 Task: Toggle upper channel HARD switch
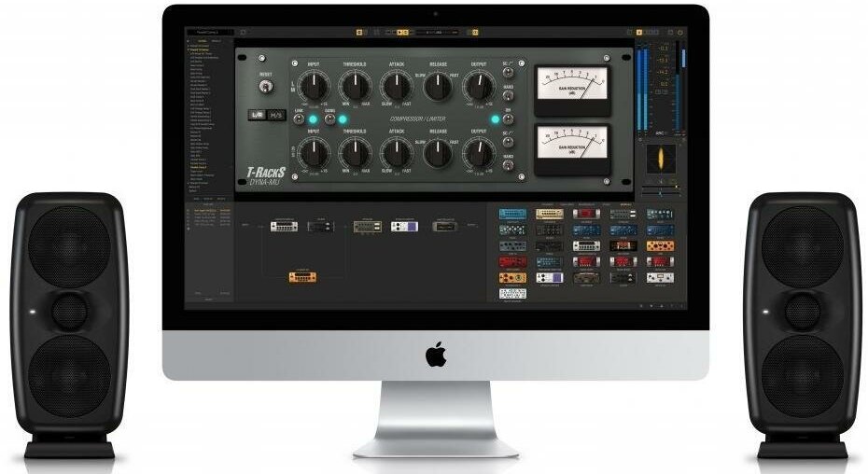[508, 95]
